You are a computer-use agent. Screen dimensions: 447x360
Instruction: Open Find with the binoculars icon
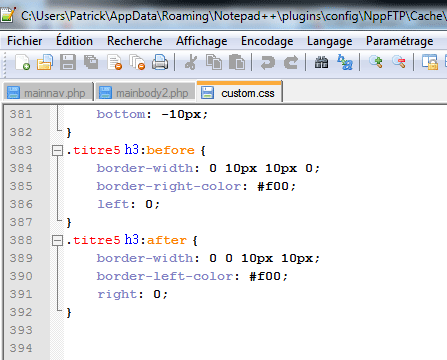click(x=321, y=62)
